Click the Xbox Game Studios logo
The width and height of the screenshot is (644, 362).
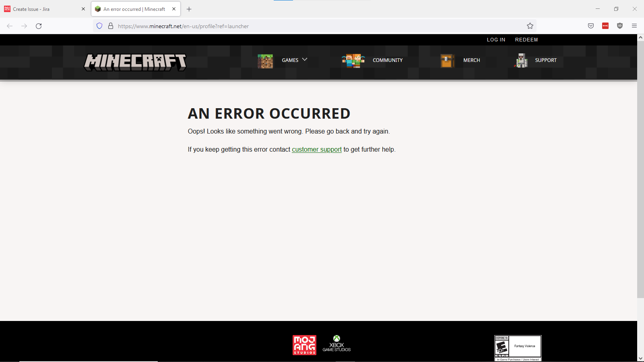tap(336, 344)
